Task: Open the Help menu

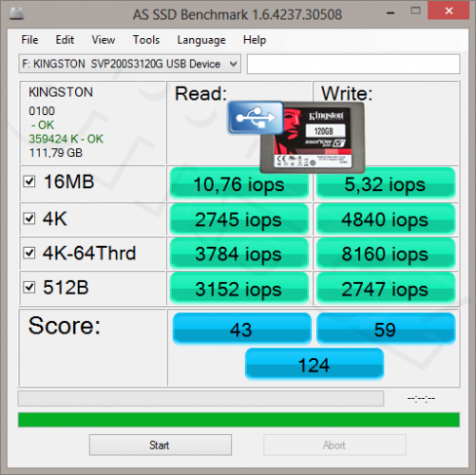Action: [255, 40]
